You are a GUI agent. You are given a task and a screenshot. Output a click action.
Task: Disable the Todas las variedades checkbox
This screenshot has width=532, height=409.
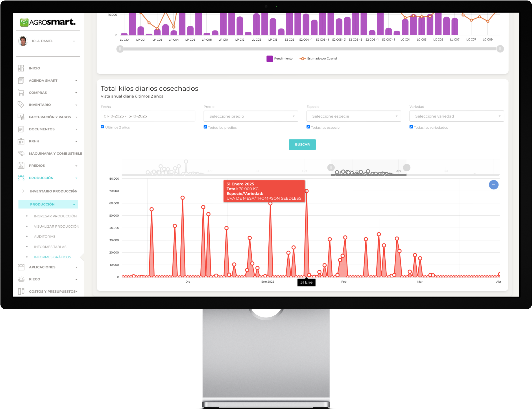click(411, 127)
